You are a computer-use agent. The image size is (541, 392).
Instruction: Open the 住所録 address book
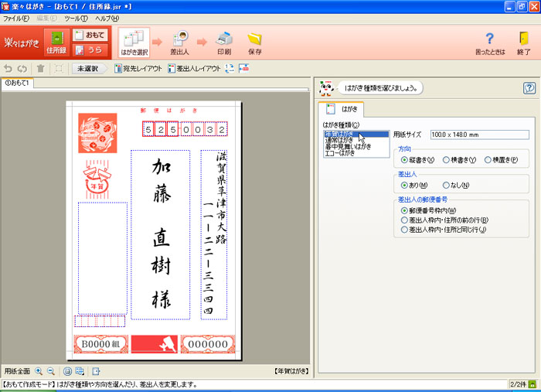(56, 43)
